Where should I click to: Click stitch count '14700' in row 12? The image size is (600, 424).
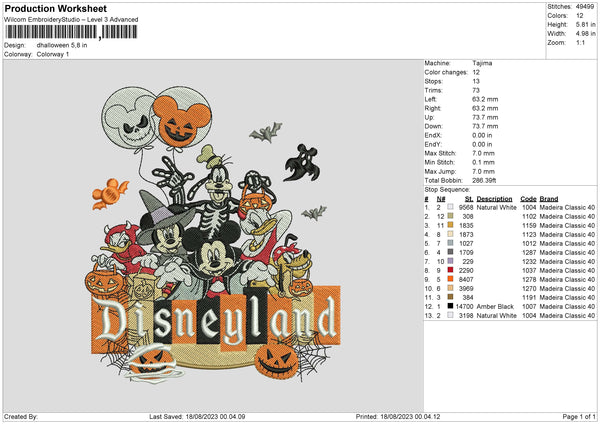(x=465, y=307)
